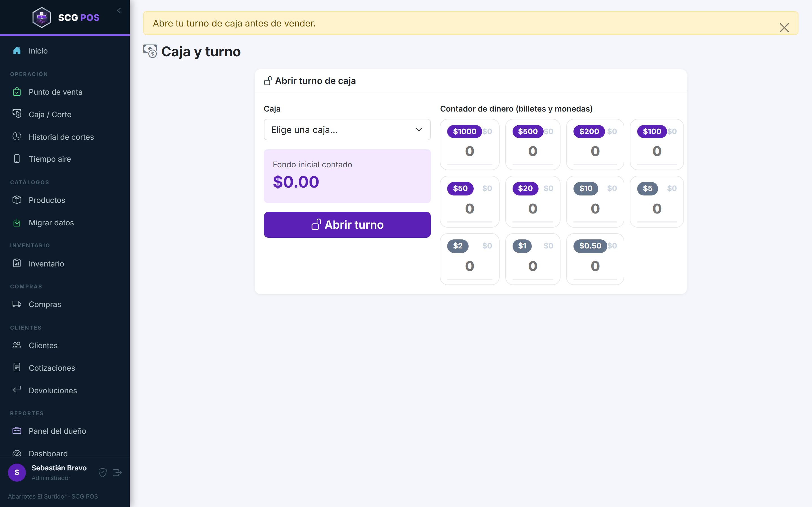
Task: Click the Historial de cortes clock icon
Action: click(x=17, y=137)
